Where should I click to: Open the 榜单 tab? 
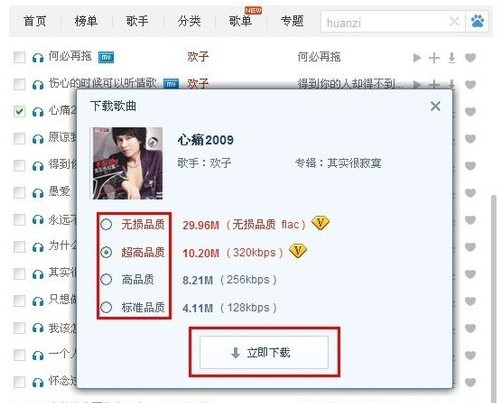(86, 21)
